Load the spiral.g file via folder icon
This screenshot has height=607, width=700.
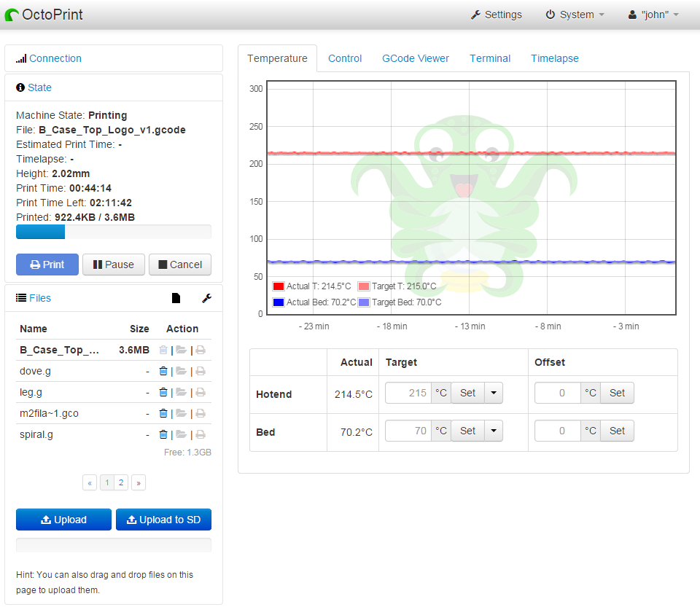point(181,434)
